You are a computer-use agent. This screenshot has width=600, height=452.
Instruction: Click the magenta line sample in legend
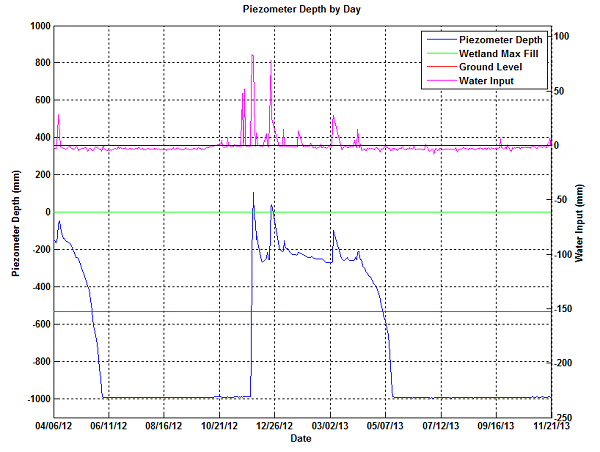click(x=439, y=81)
